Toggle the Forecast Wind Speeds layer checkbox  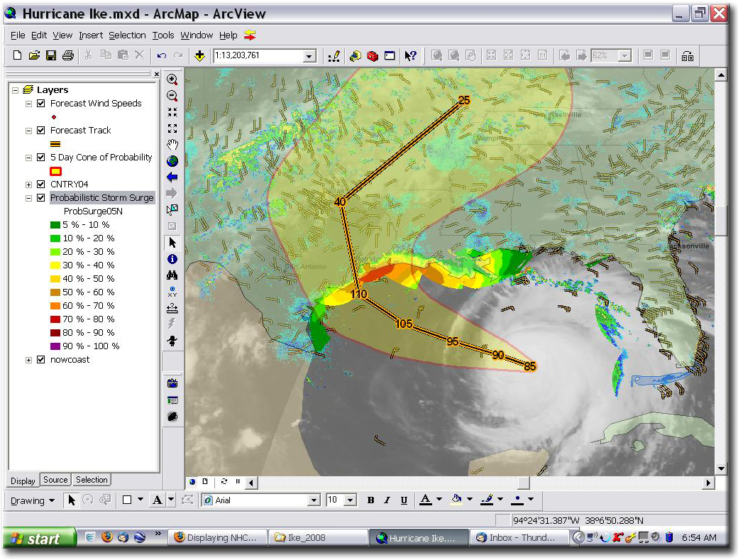click(x=41, y=104)
